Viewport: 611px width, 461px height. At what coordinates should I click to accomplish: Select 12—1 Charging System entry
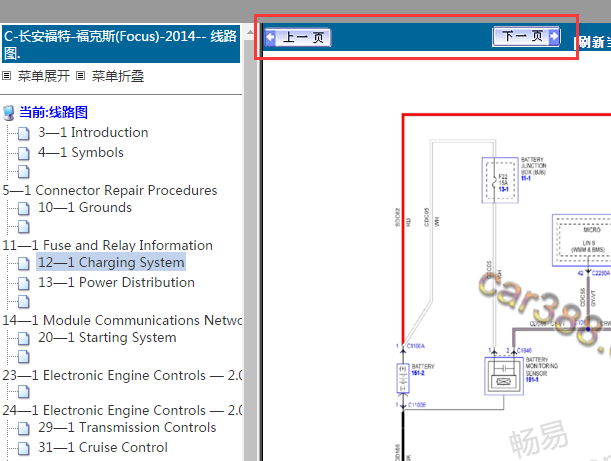pyautogui.click(x=111, y=262)
